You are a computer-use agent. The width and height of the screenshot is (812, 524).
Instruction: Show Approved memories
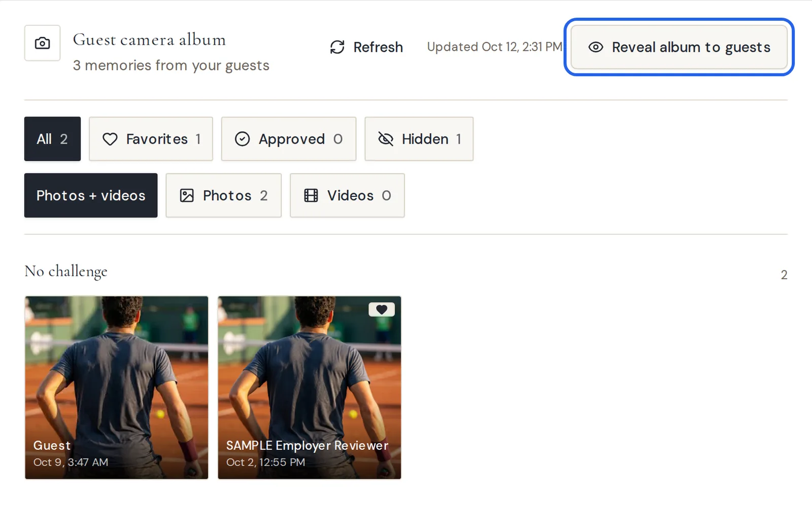(x=288, y=139)
